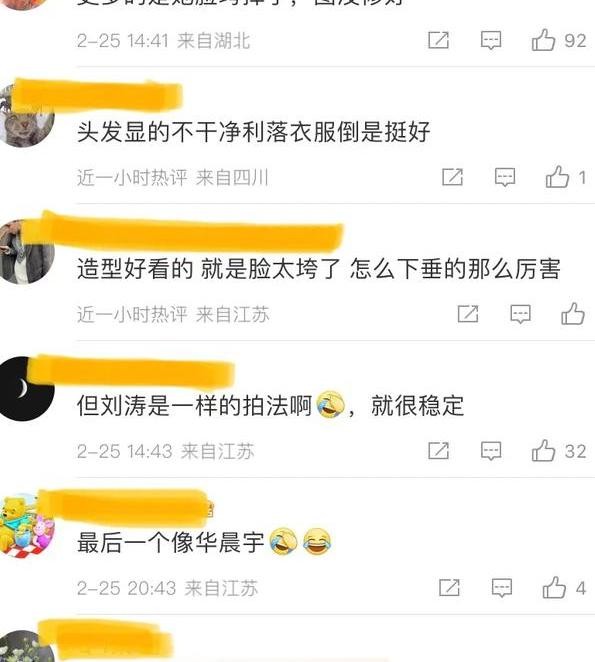Like the Sichuan comment about hair and clothes
Viewport: 595px width, 662px height.
pyautogui.click(x=557, y=176)
